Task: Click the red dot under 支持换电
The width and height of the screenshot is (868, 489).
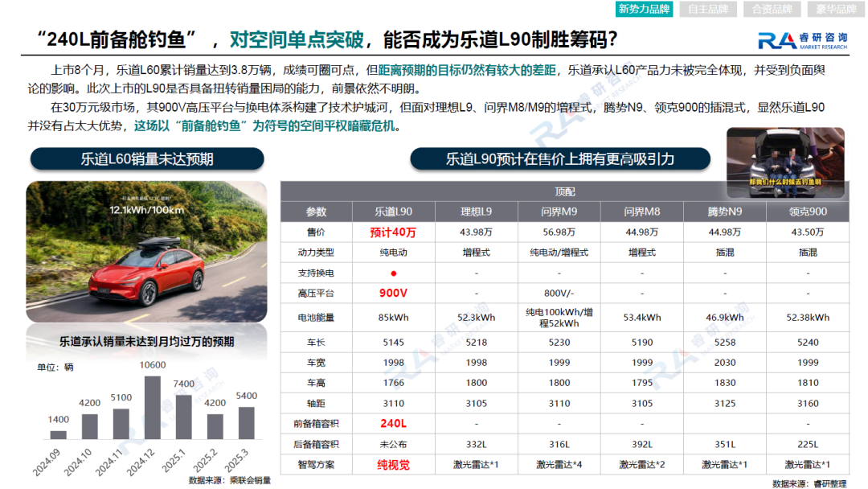Action: click(x=394, y=273)
